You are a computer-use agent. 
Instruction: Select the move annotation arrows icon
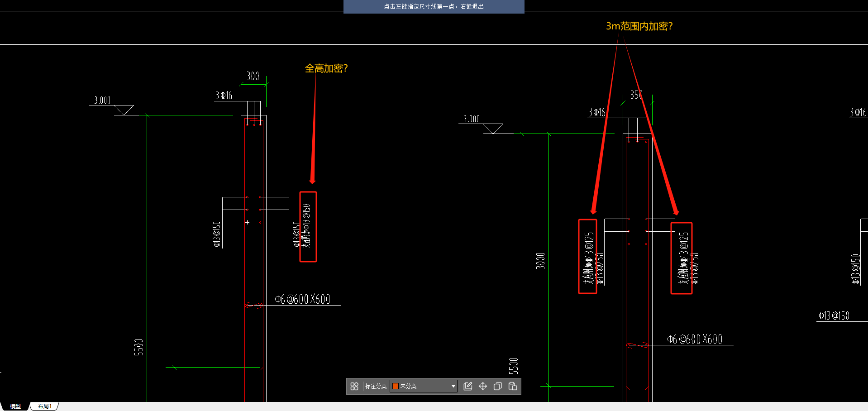tap(483, 386)
